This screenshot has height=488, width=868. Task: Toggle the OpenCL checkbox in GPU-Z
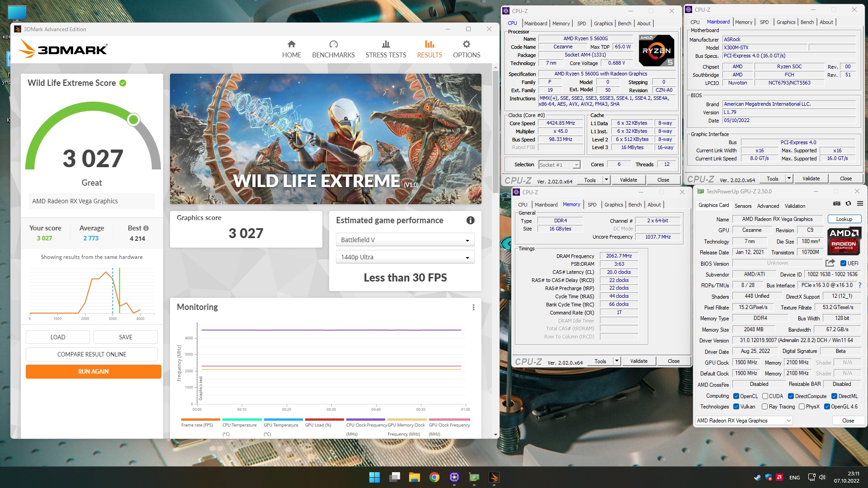tap(736, 396)
